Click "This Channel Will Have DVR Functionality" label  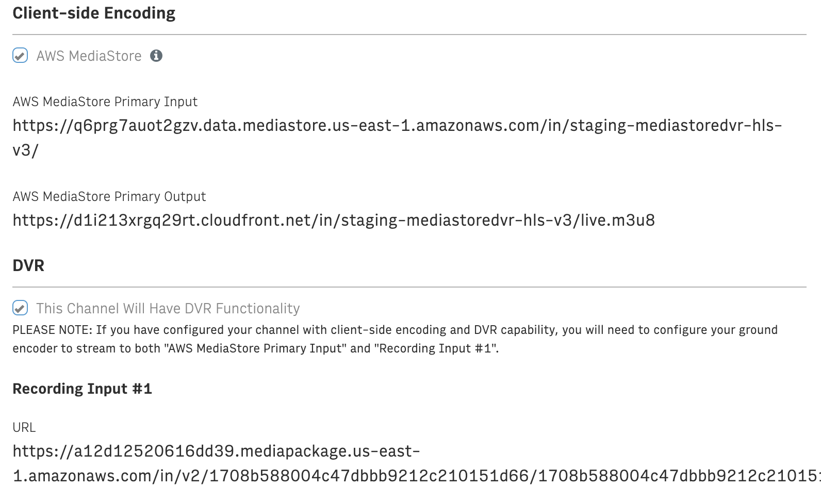click(168, 308)
